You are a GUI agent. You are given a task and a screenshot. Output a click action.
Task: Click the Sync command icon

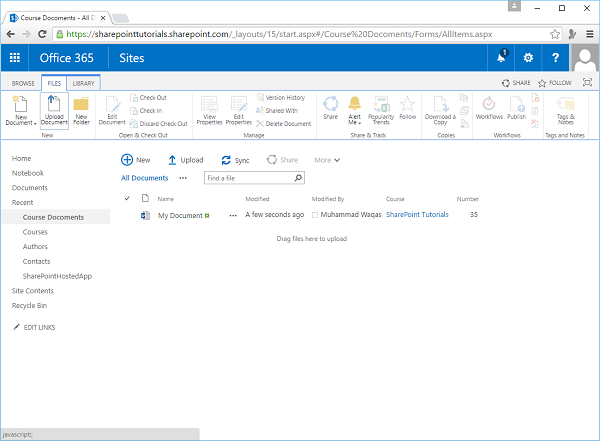(227, 160)
